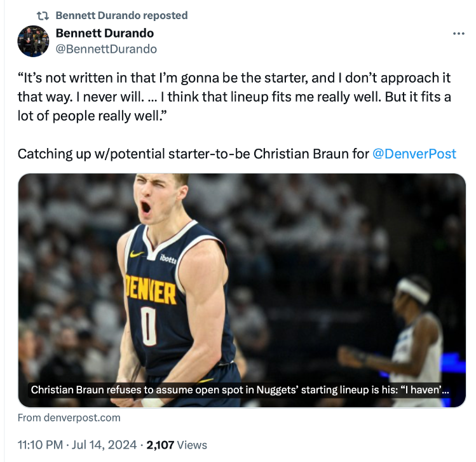Click the truncated ellipsis ending the headline caption
Screen dimensions: 476x462
(x=445, y=390)
